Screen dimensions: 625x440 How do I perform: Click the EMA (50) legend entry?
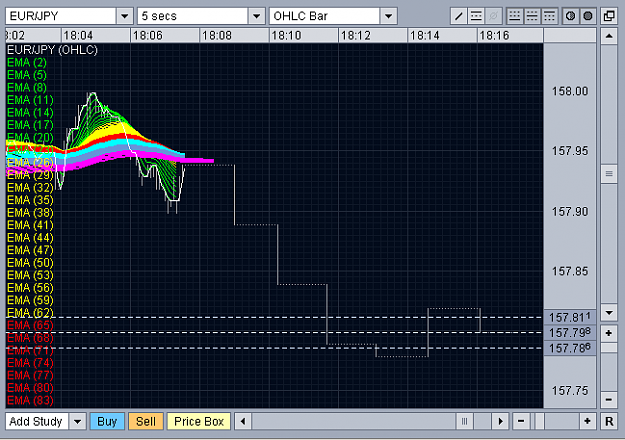(30, 263)
